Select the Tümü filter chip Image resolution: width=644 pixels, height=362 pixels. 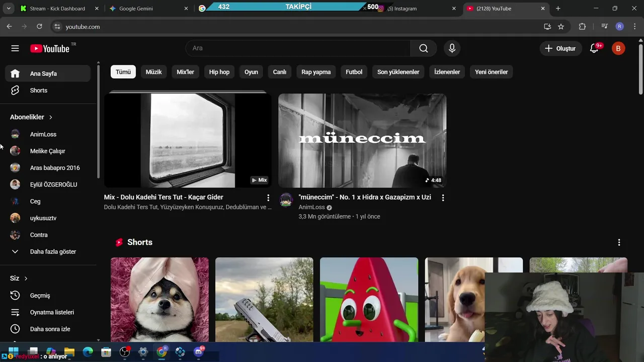[123, 72]
